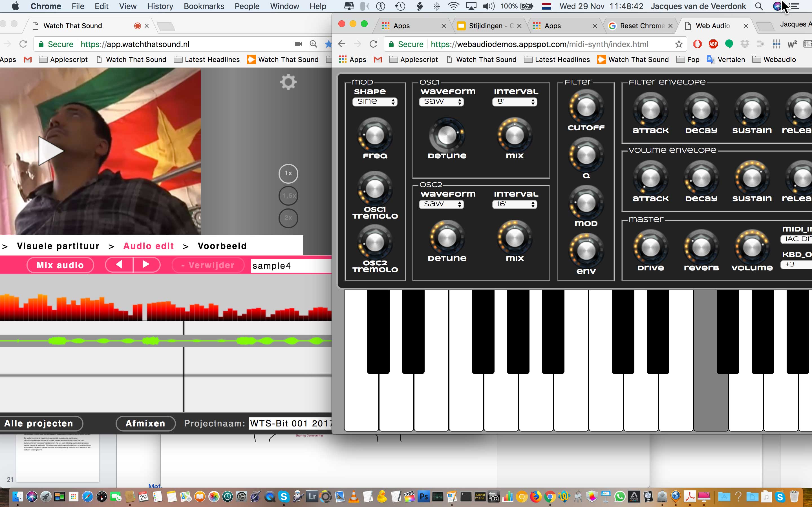Select the 2x playback speed
The height and width of the screenshot is (507, 812).
click(288, 218)
